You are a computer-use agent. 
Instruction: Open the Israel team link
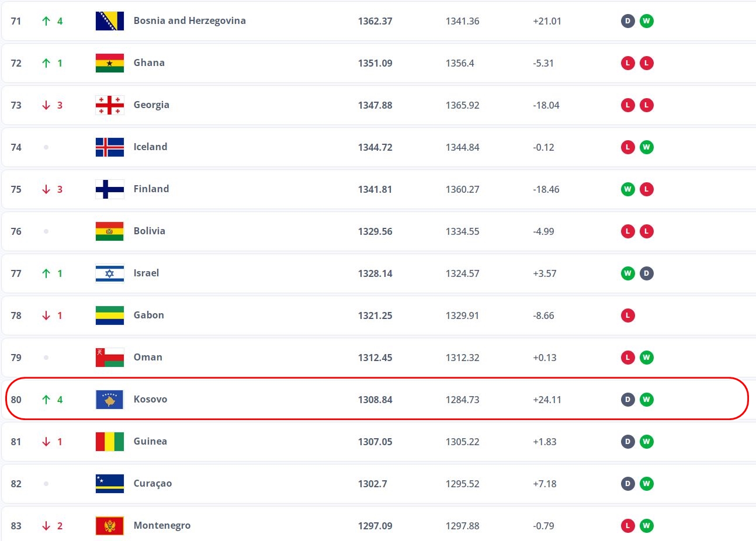coord(146,273)
